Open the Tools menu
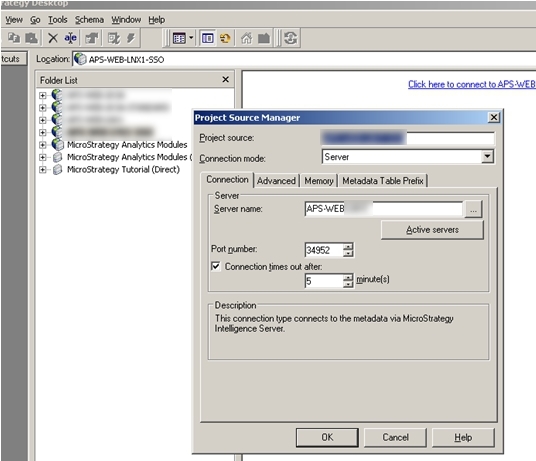Screen dimensions: 536x461 (57, 20)
